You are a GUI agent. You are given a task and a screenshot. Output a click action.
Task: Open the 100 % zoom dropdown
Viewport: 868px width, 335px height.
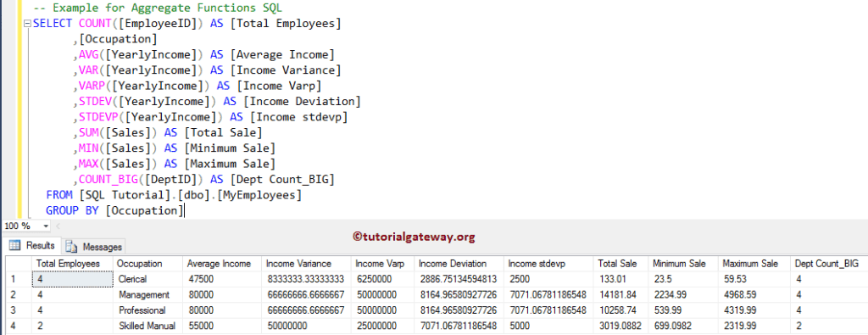(46, 226)
